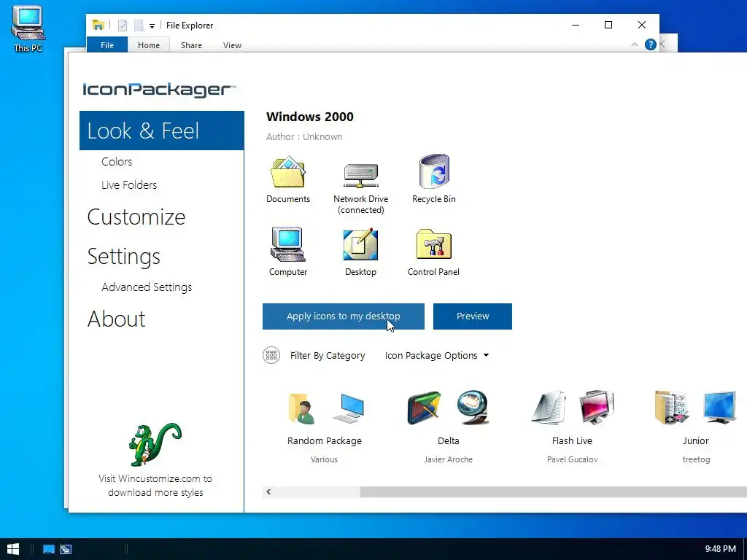Viewport: 747px width, 560px height.
Task: Select the Network Drive (connected) icon
Action: [360, 175]
